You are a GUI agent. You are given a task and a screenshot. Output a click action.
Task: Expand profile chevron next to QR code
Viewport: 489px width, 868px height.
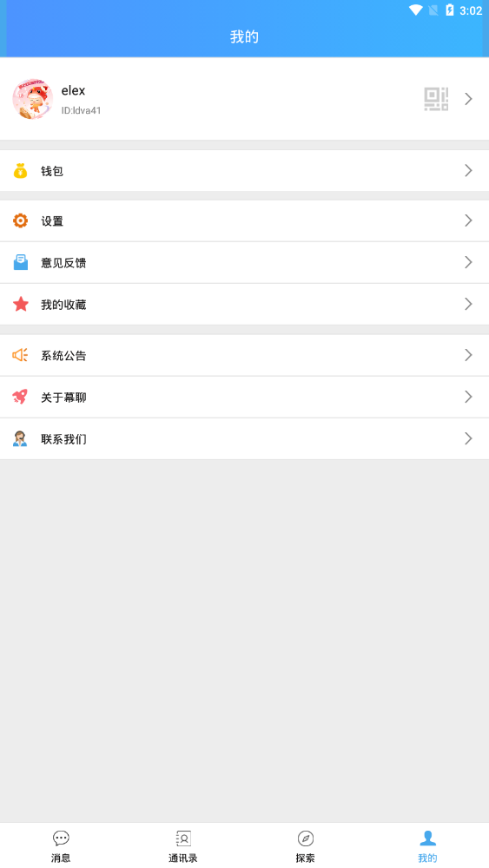click(468, 99)
